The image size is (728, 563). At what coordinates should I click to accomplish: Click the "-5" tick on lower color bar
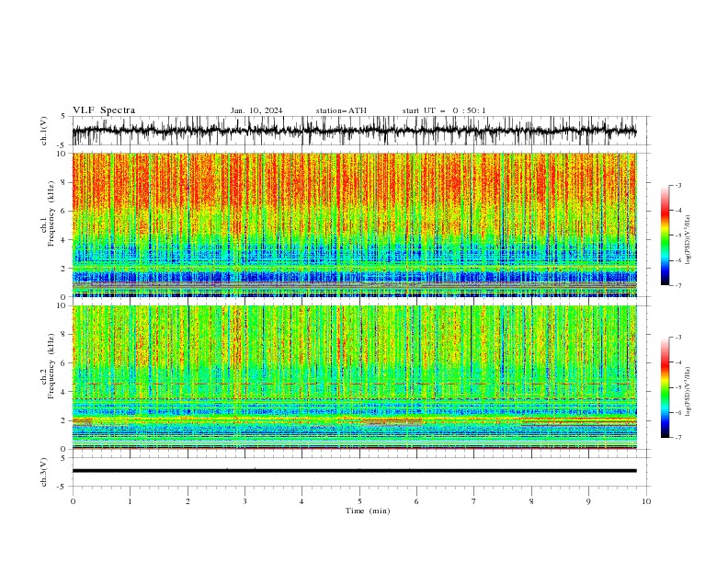point(678,387)
